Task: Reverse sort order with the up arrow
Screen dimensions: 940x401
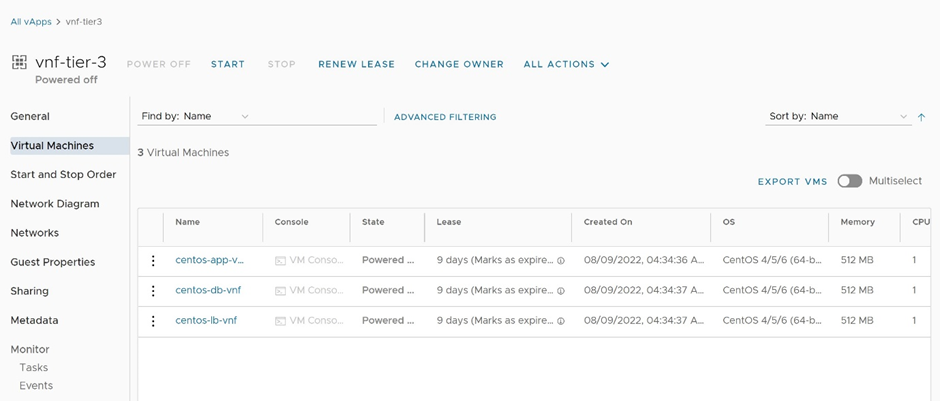Action: click(921, 117)
